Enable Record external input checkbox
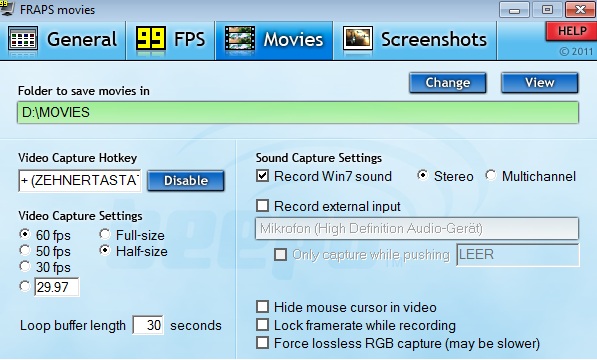This screenshot has width=597, height=360. 262,205
